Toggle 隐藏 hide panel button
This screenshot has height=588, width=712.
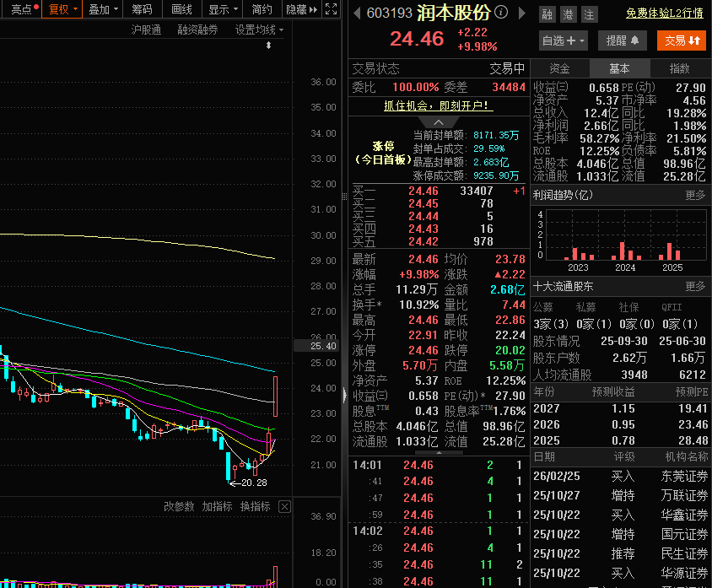pyautogui.click(x=301, y=9)
